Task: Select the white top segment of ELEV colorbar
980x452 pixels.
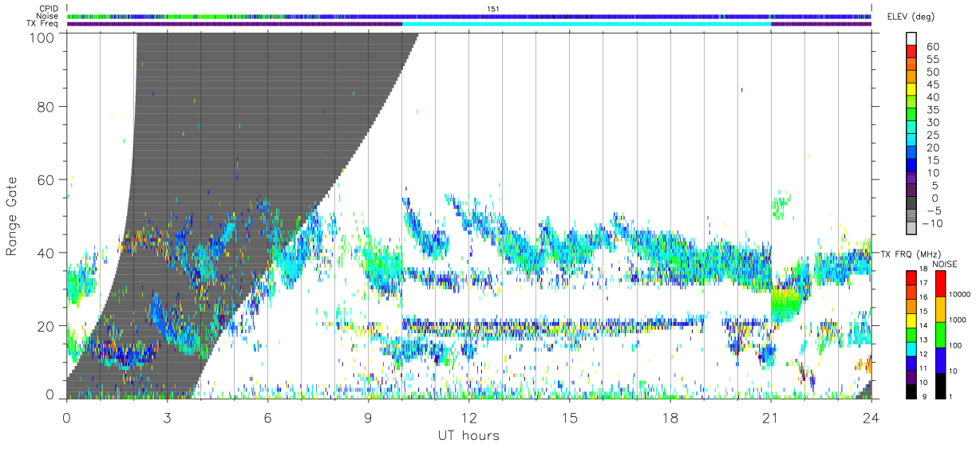Action: [911, 38]
